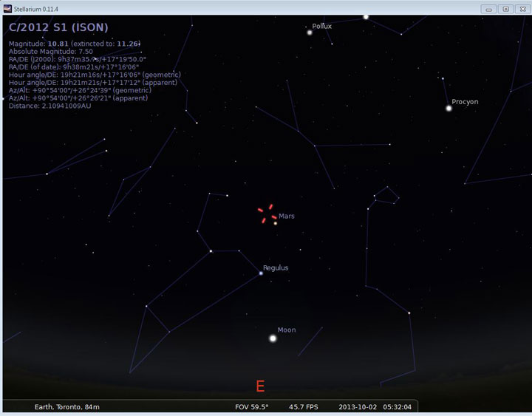Select planet Mars

[275, 223]
